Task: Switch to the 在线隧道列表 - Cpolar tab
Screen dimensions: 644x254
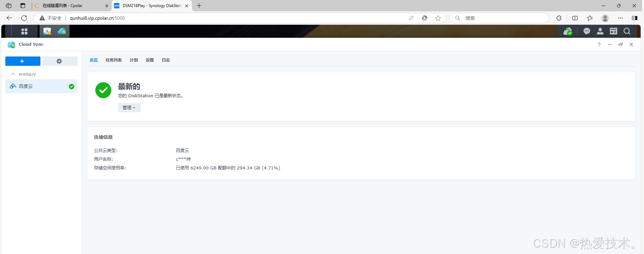Action: click(x=72, y=6)
